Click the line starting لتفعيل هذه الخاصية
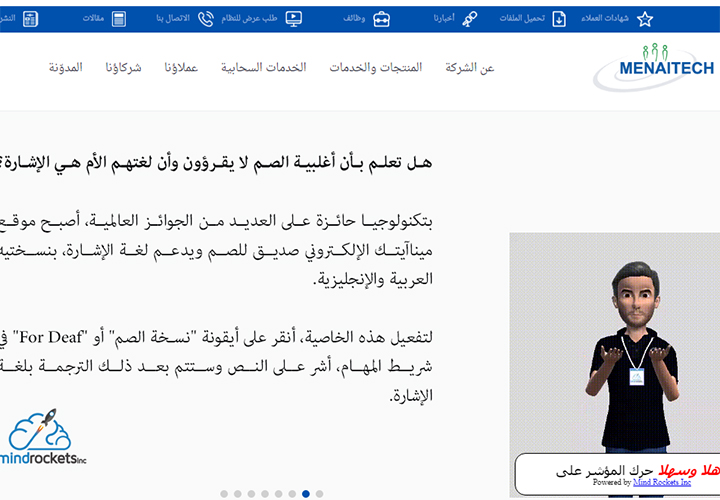The image size is (720, 500). 216,337
